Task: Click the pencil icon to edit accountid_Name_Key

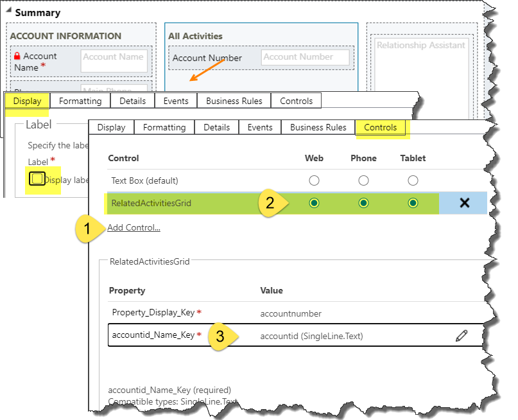Action: coord(461,335)
